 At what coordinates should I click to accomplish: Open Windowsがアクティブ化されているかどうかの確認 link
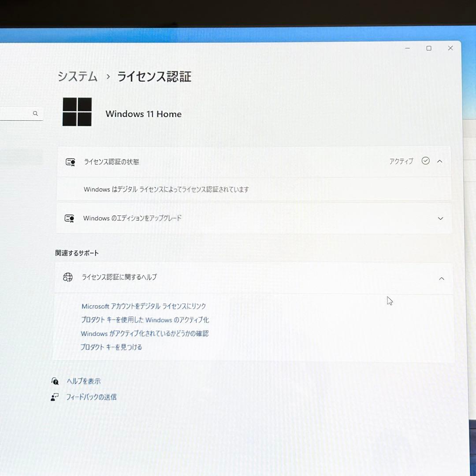[144, 333]
